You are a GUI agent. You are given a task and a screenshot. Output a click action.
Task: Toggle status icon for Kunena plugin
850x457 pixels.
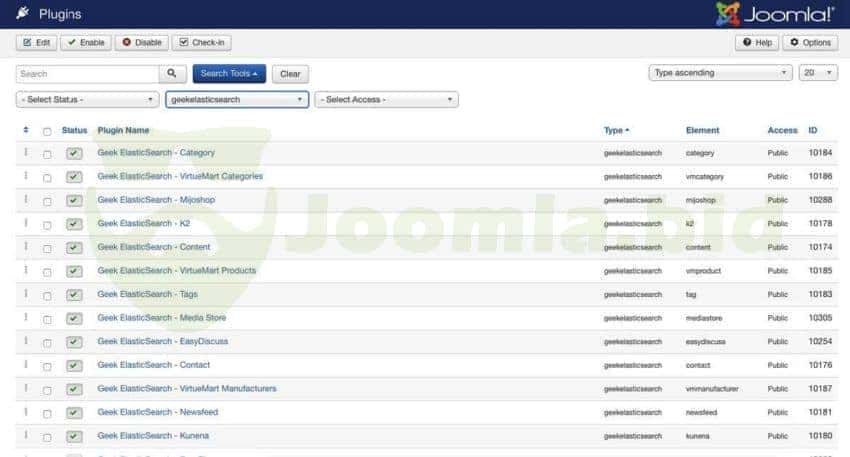74,436
